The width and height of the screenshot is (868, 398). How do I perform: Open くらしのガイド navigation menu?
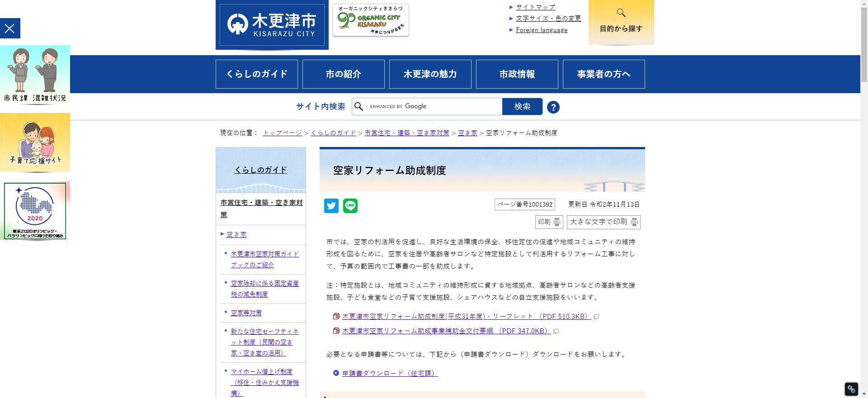[257, 74]
